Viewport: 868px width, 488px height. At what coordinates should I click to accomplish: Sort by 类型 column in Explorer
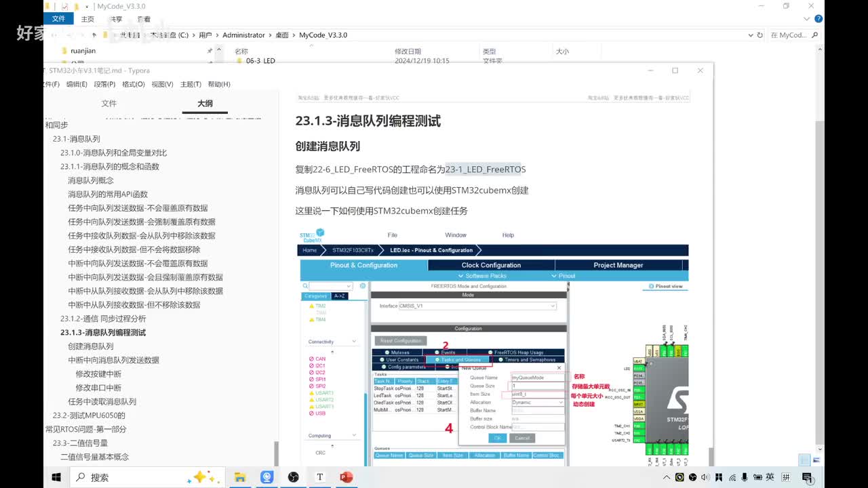[x=489, y=52]
